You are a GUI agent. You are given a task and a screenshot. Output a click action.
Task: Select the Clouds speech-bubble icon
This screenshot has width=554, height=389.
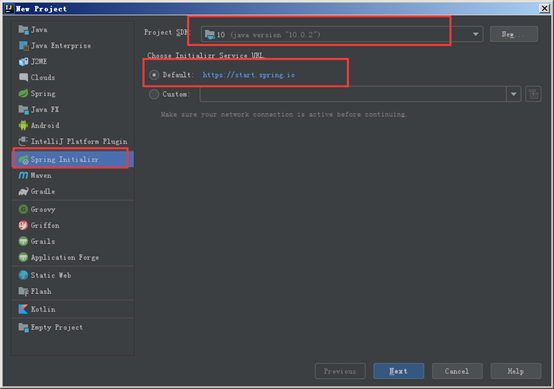pyautogui.click(x=23, y=77)
